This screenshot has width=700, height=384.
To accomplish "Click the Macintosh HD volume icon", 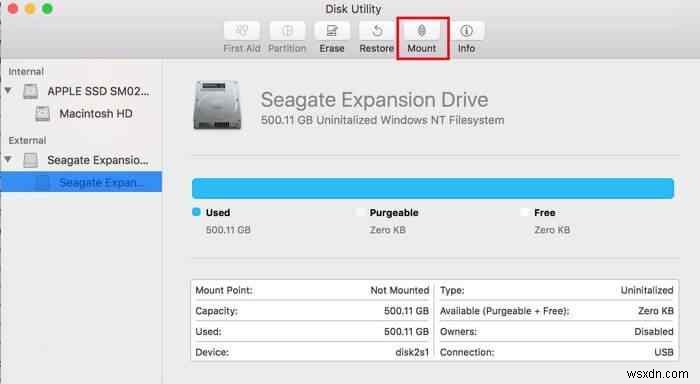I will pos(43,114).
